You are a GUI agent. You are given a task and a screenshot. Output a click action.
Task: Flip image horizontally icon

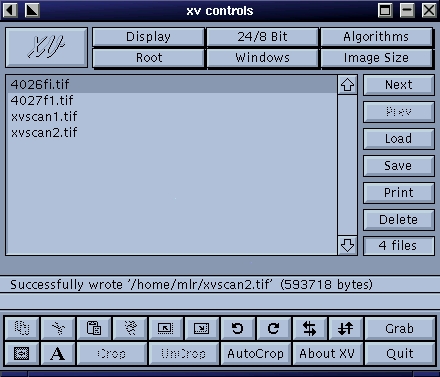310,328
